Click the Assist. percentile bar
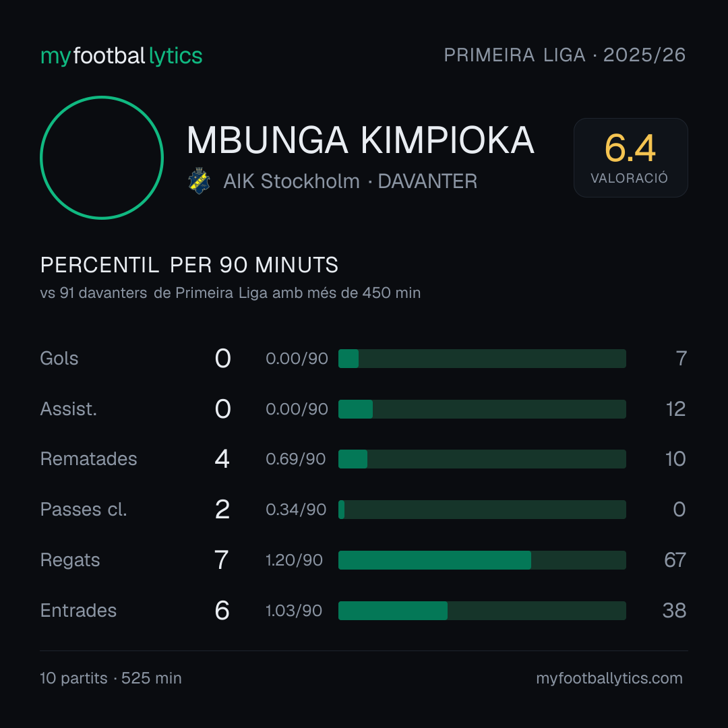 coord(482,409)
